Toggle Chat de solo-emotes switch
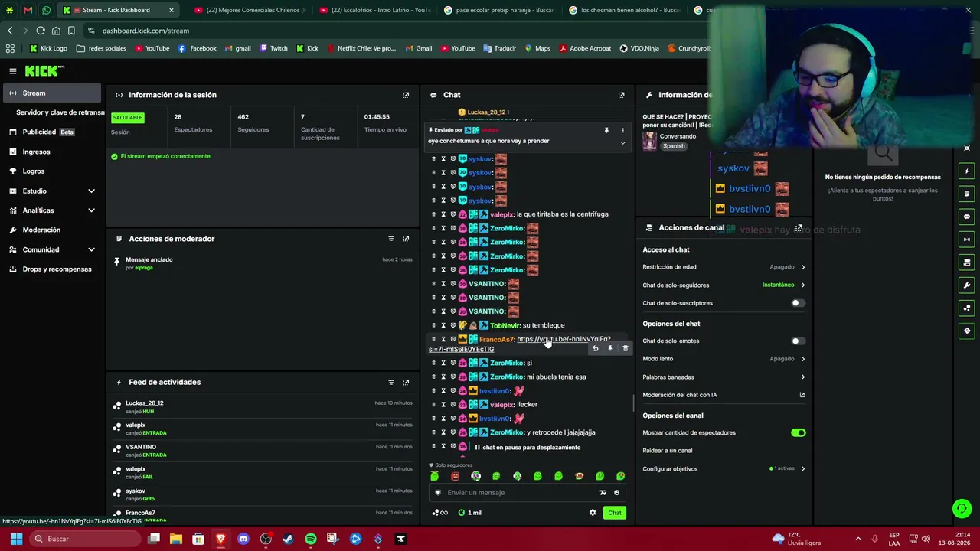The width and height of the screenshot is (980, 551). pos(798,341)
